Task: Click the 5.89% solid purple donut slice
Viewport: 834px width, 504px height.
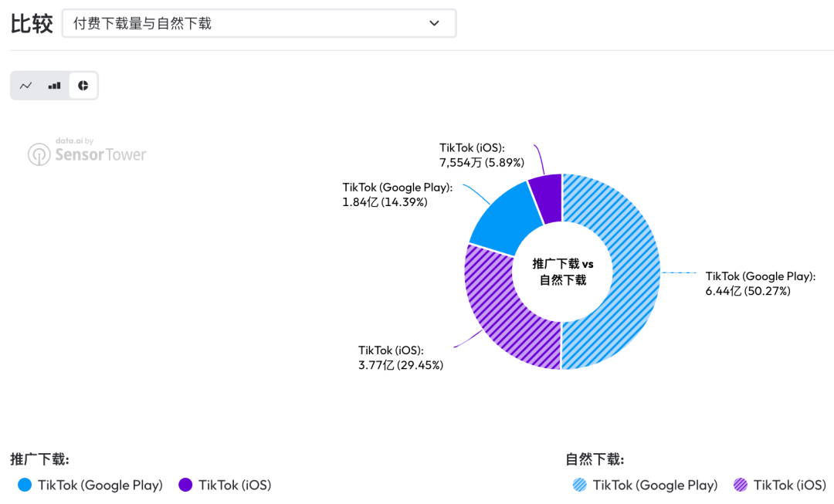Action: pyautogui.click(x=545, y=198)
